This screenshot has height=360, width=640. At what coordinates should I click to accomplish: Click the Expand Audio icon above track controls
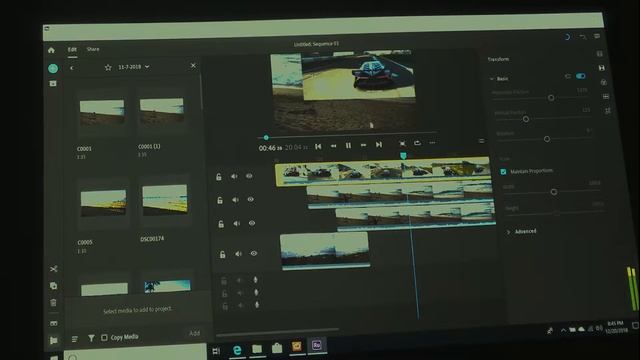[x=53, y=323]
